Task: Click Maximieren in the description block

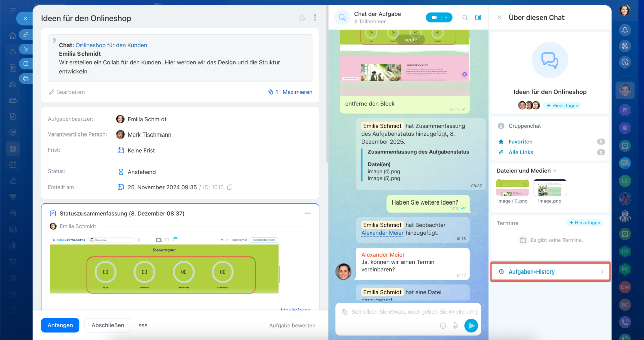Action: click(297, 92)
